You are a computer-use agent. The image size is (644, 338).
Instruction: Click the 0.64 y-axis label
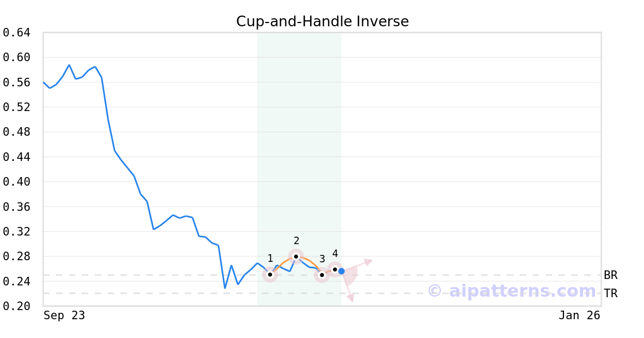coord(16,33)
